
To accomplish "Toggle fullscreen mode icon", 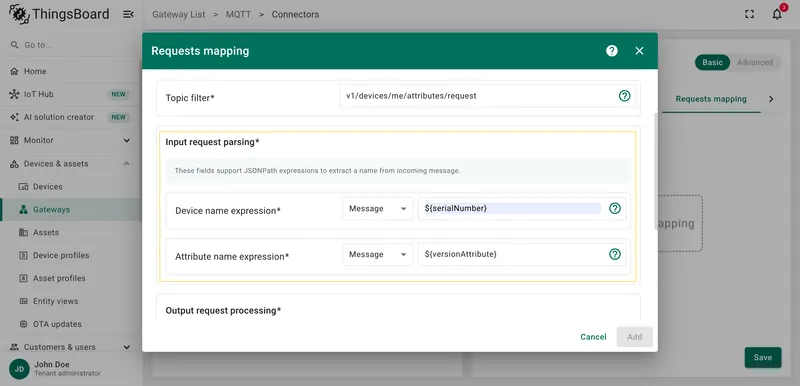I will point(749,14).
